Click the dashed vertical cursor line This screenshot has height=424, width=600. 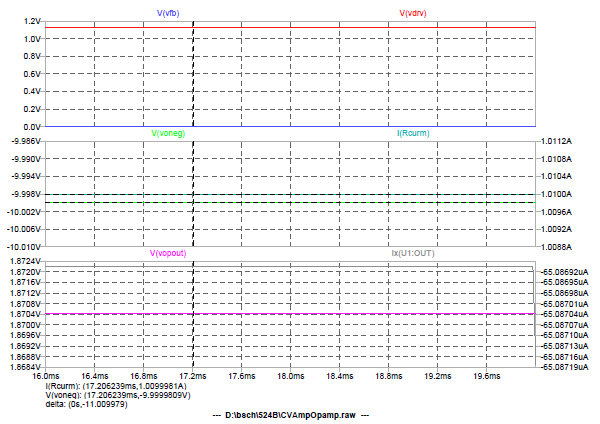pyautogui.click(x=193, y=194)
